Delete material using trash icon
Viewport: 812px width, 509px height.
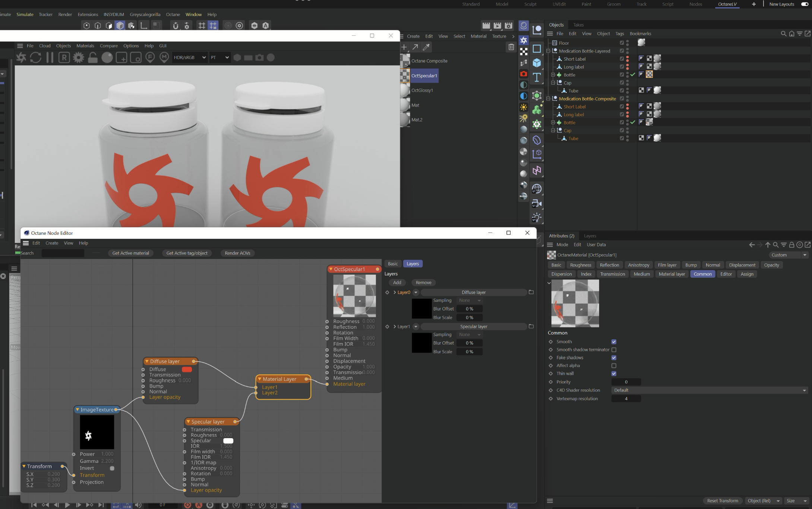click(511, 47)
